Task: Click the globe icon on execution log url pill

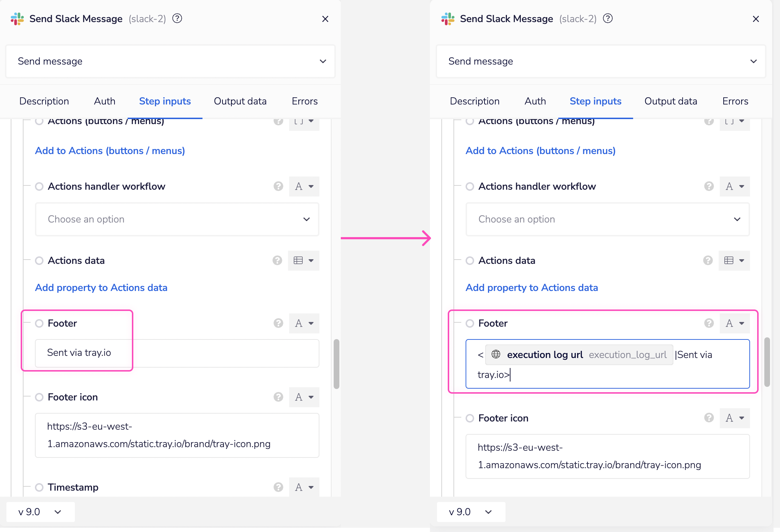Action: coord(496,354)
